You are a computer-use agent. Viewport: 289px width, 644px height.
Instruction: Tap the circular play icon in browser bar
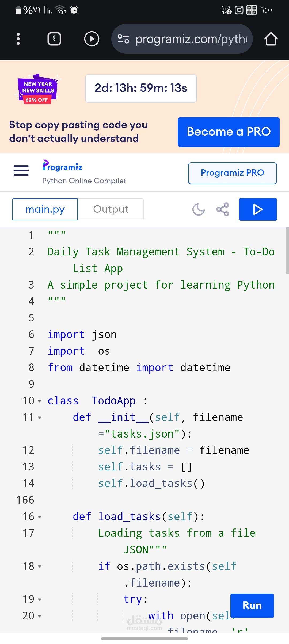click(92, 39)
